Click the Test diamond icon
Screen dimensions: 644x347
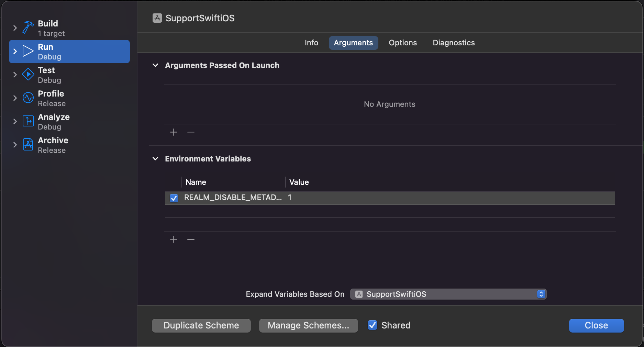tap(28, 75)
